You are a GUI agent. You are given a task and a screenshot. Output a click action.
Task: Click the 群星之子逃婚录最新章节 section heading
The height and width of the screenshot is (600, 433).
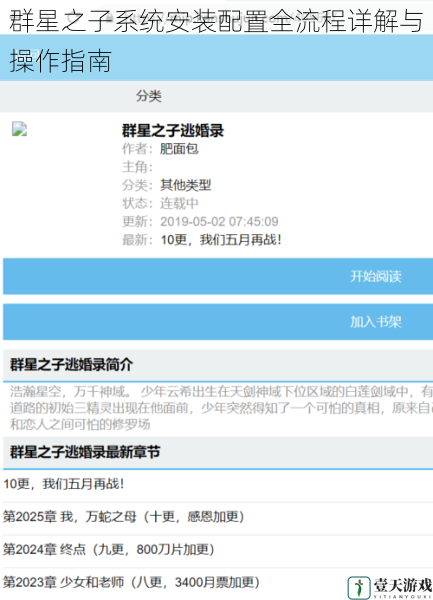85,452
